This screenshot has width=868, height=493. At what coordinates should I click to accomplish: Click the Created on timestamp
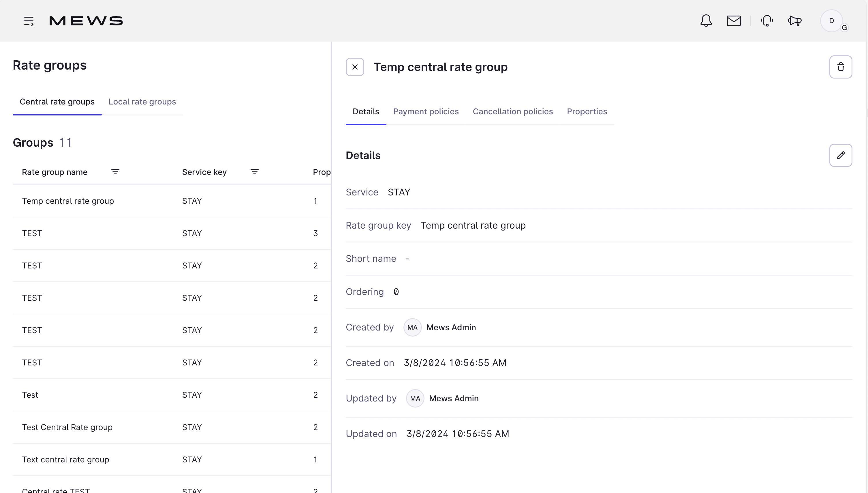coord(455,363)
